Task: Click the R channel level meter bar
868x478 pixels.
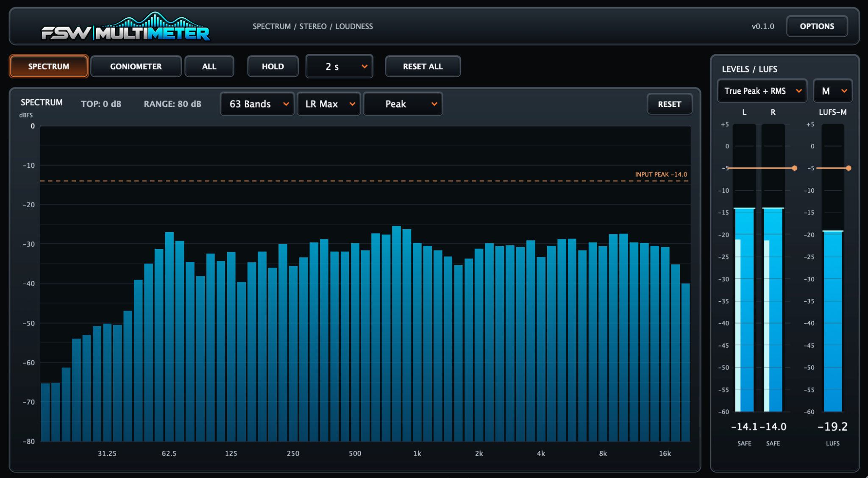Action: (773, 268)
